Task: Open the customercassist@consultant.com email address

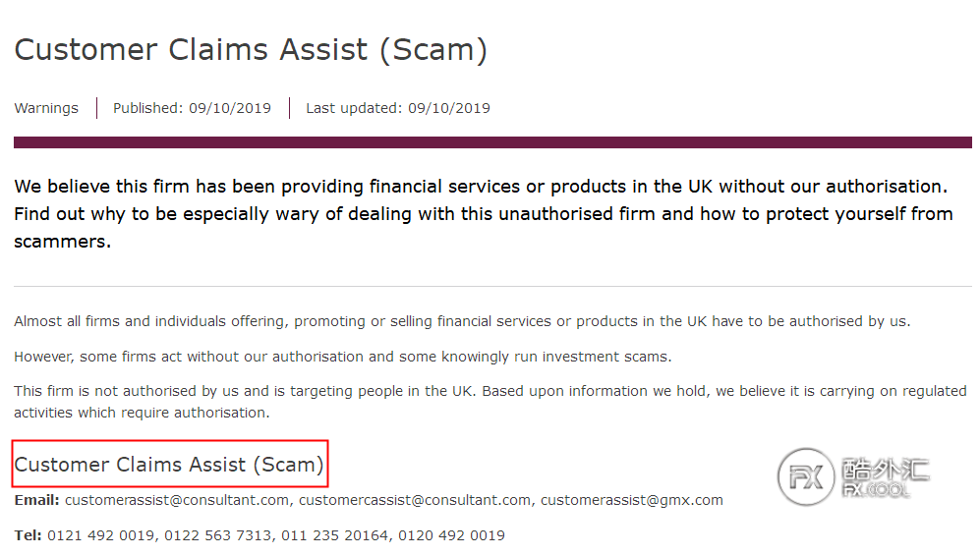Action: 415,500
